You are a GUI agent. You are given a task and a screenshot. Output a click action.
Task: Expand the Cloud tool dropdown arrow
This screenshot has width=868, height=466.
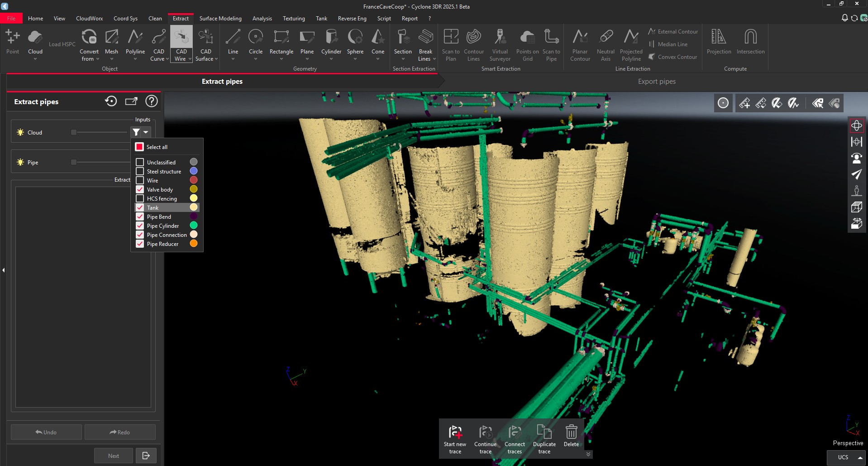pyautogui.click(x=35, y=58)
